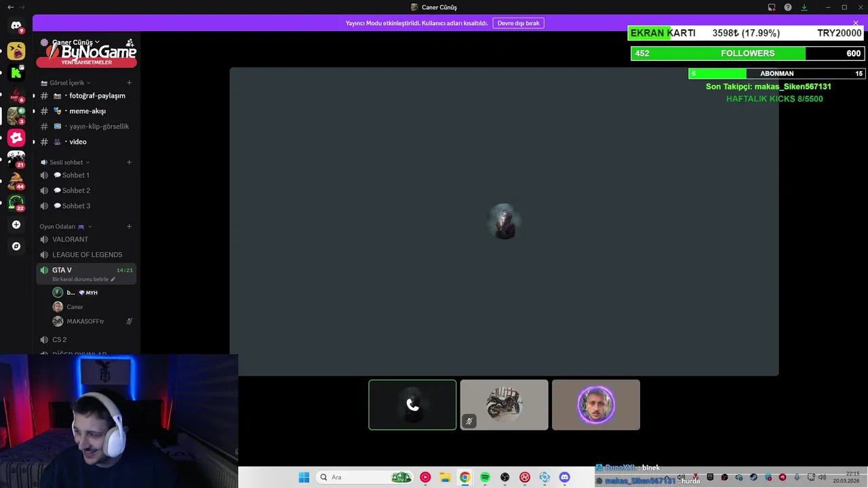Open the server showing badge 21
The height and width of the screenshot is (488, 868).
[x=16, y=159]
